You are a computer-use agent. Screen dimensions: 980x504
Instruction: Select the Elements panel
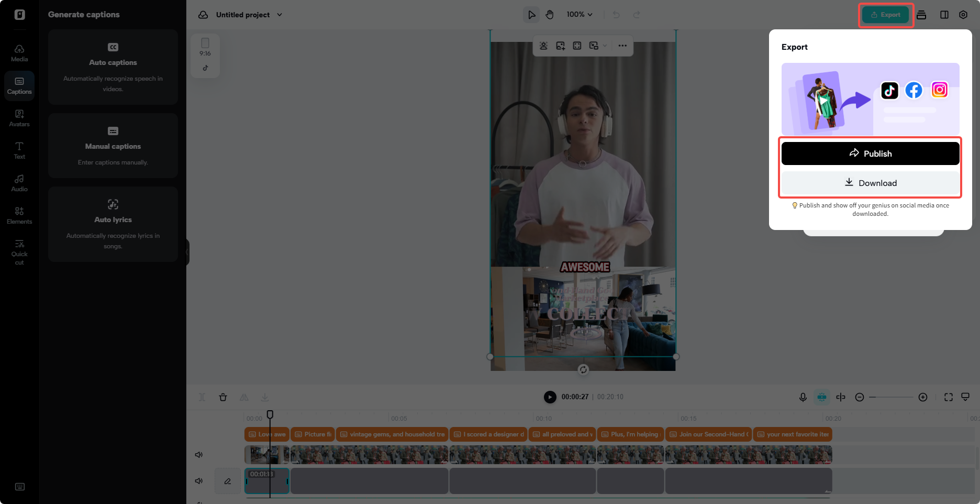coord(19,215)
